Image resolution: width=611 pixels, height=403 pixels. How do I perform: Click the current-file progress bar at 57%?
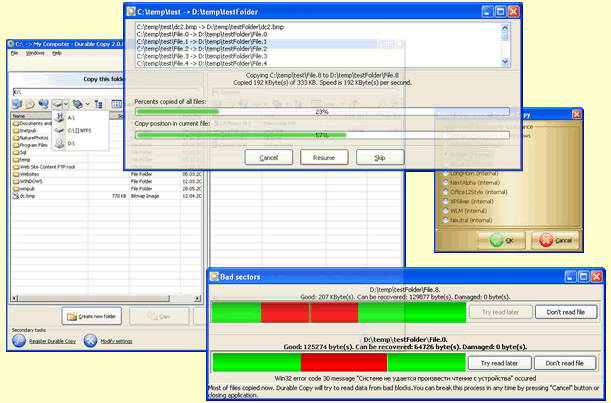point(322,135)
